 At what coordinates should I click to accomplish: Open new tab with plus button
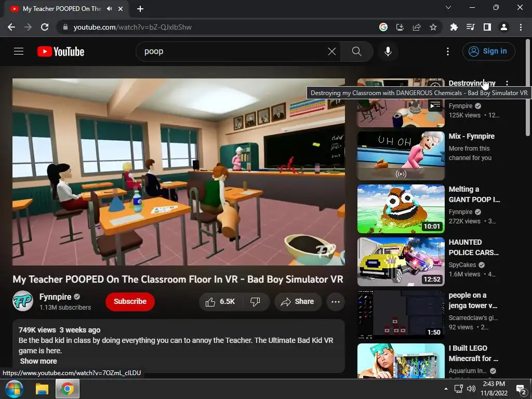tap(140, 9)
